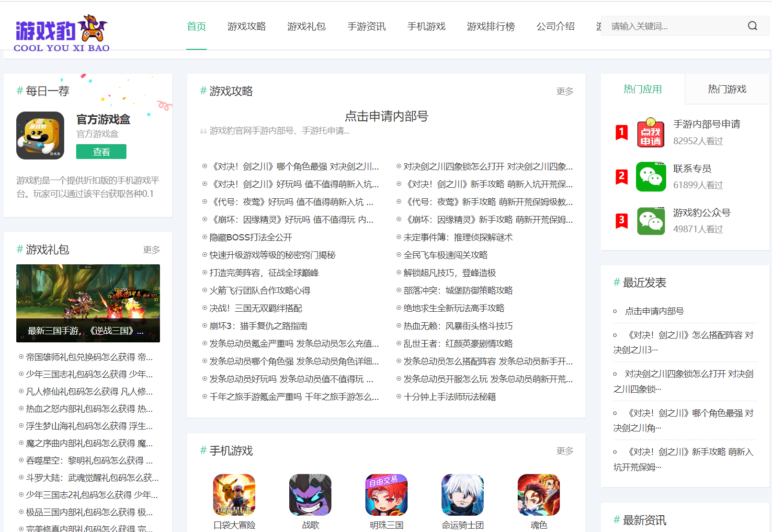772x532 pixels.
Task: Click the 命运骑士团 game icon
Action: click(463, 495)
